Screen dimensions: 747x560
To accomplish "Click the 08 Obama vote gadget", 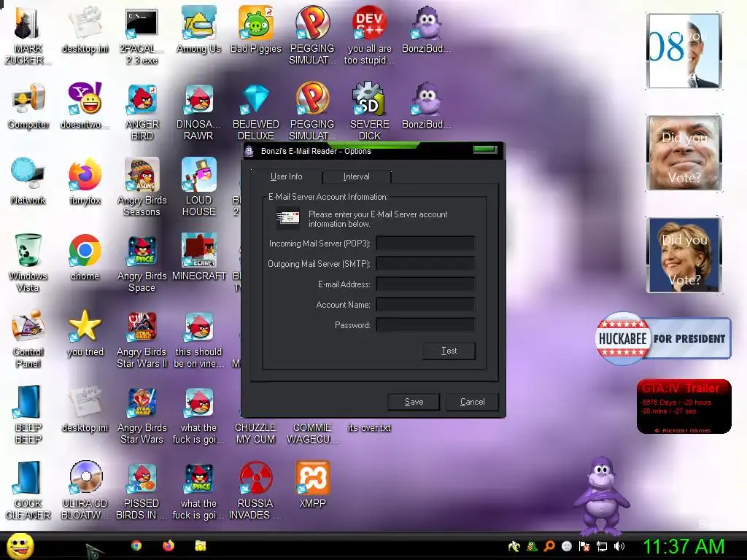I will coord(684,51).
